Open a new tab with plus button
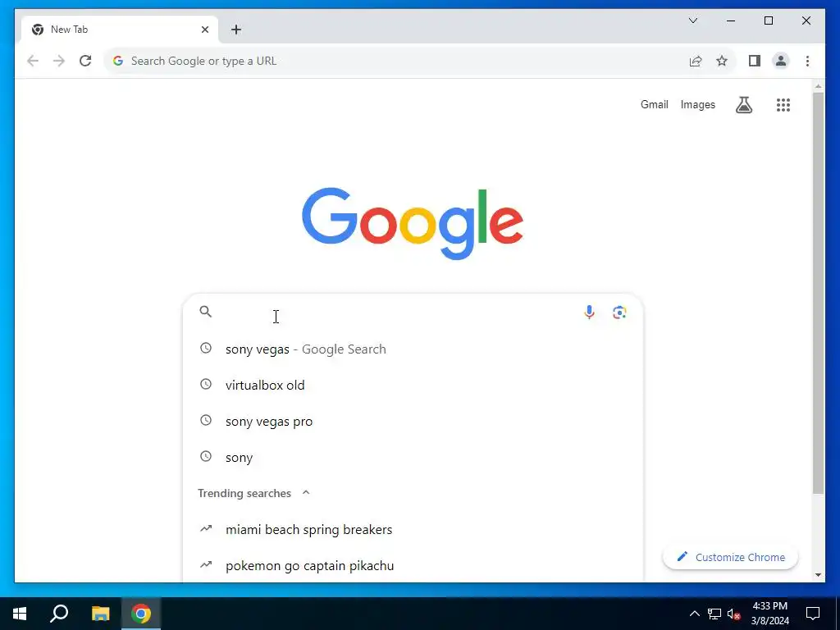The image size is (840, 630). point(236,30)
